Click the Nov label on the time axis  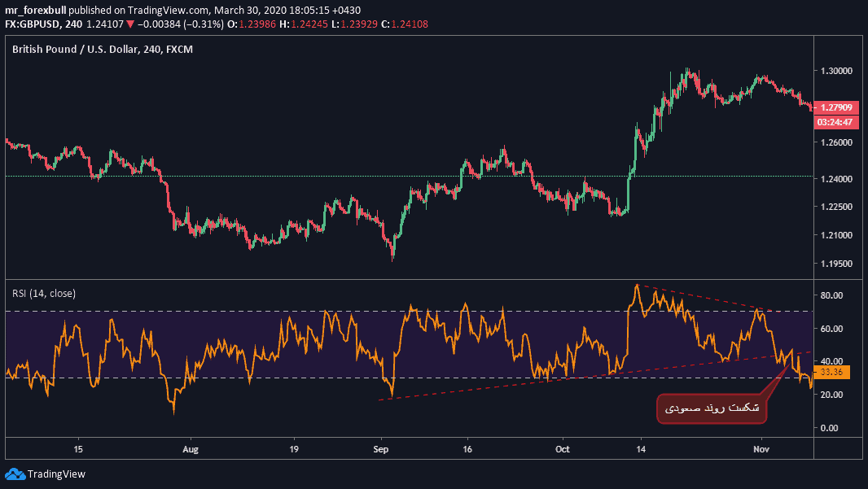[761, 448]
